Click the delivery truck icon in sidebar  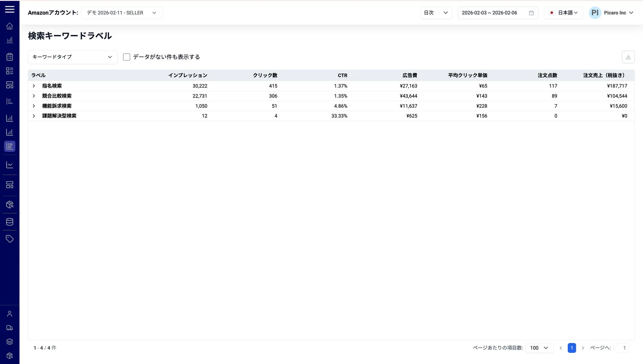pos(10,327)
